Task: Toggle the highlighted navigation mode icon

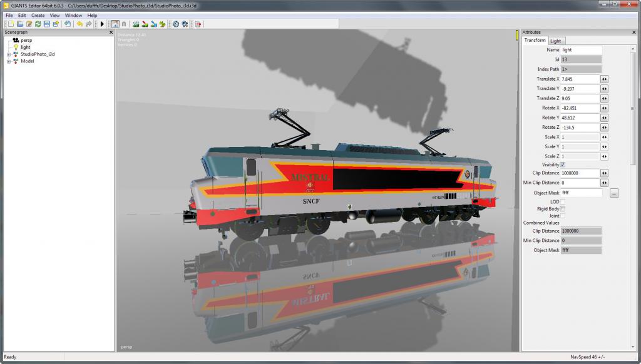Action: [115, 24]
